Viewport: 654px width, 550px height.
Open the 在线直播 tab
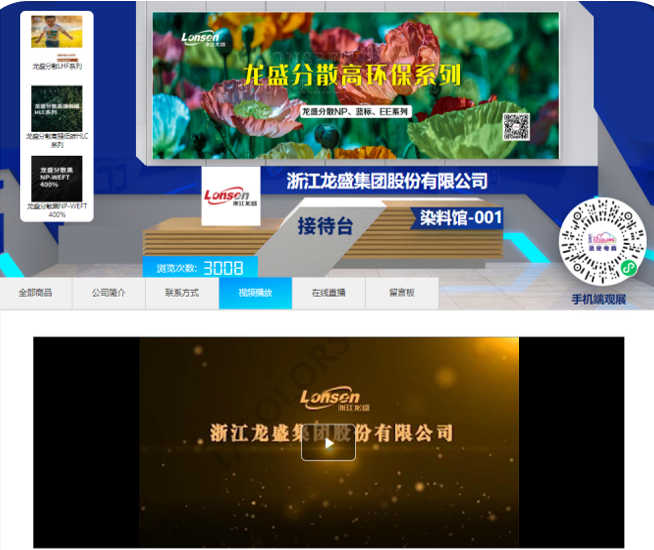point(329,293)
